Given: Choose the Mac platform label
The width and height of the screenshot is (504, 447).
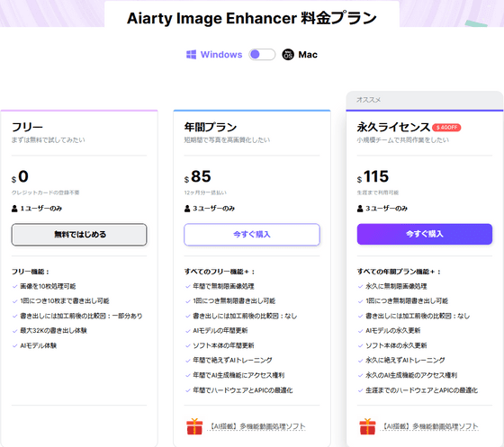Looking at the screenshot, I should pos(308,55).
